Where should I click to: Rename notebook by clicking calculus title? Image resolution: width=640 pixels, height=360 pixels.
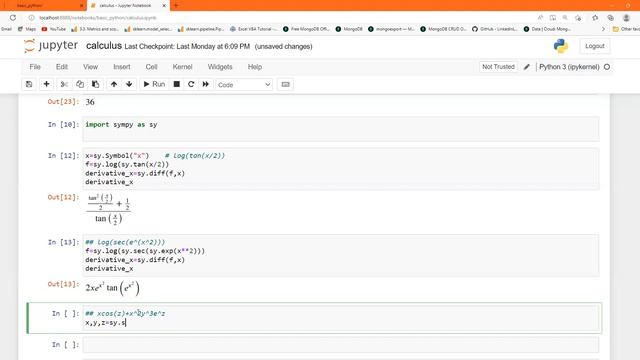tap(104, 46)
